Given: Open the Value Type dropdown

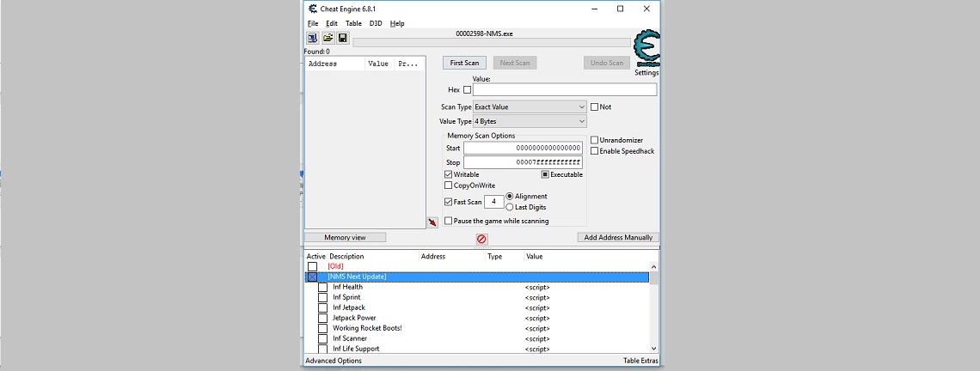Looking at the screenshot, I should (530, 121).
